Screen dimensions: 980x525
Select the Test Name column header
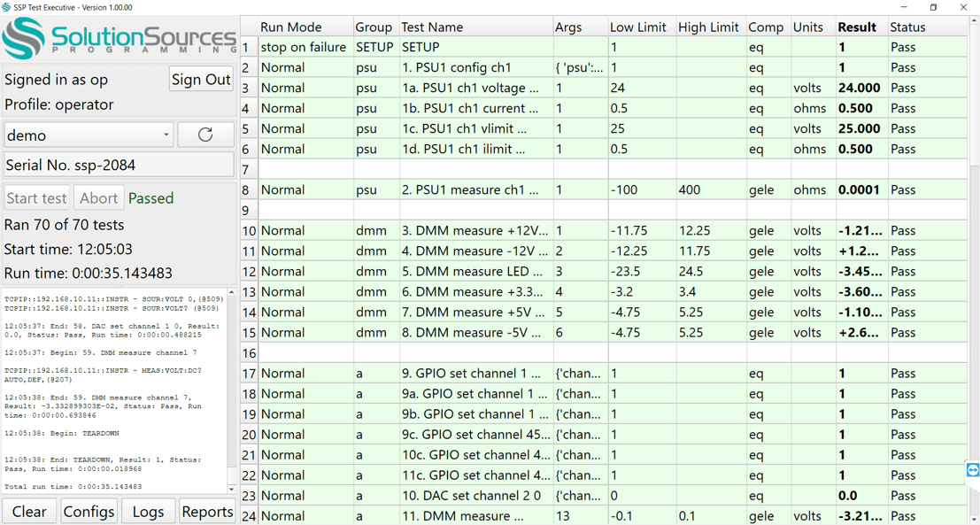pos(476,27)
